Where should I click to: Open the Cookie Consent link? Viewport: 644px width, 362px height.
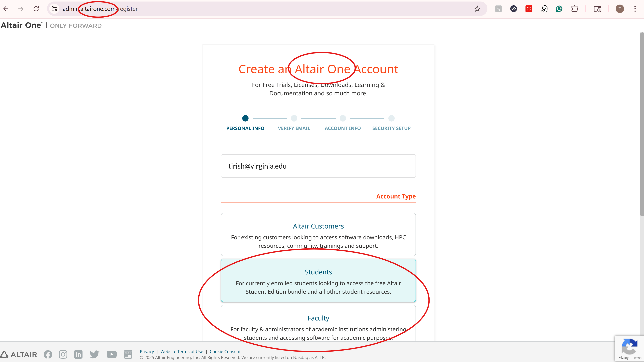(225, 352)
